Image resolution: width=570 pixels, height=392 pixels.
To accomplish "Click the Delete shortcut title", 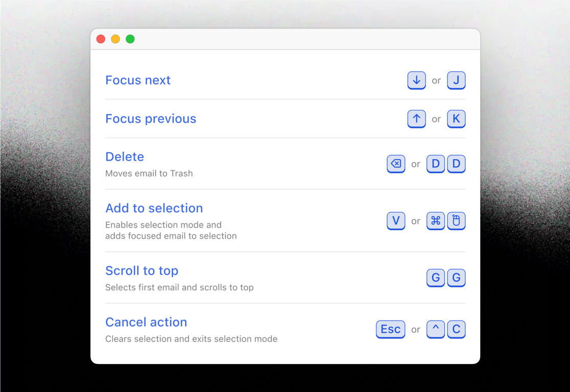I will (x=125, y=157).
